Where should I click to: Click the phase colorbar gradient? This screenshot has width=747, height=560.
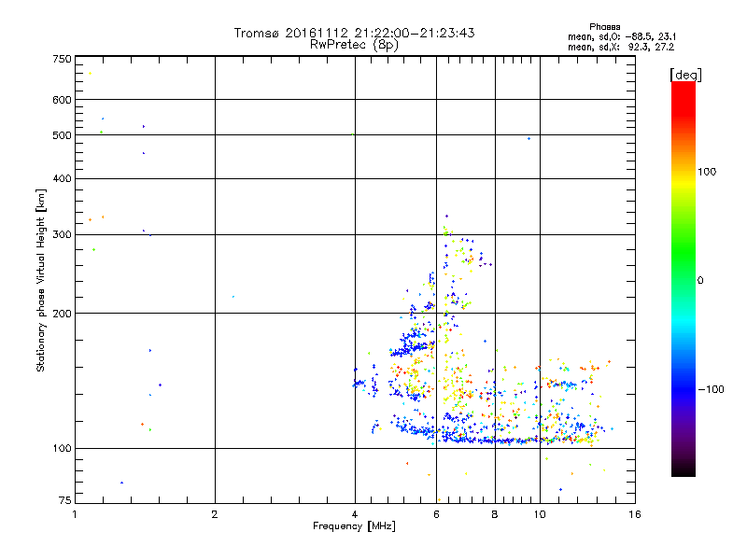(x=684, y=279)
